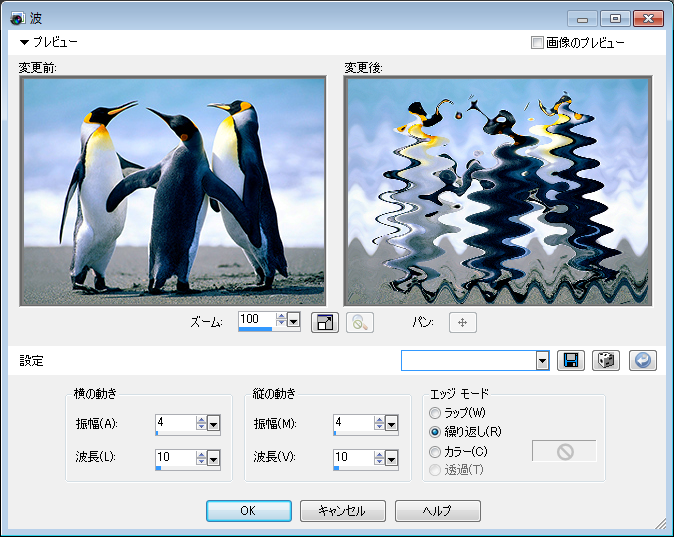Click the 変更後 wave preview image
This screenshot has height=537, width=674.
(x=498, y=191)
